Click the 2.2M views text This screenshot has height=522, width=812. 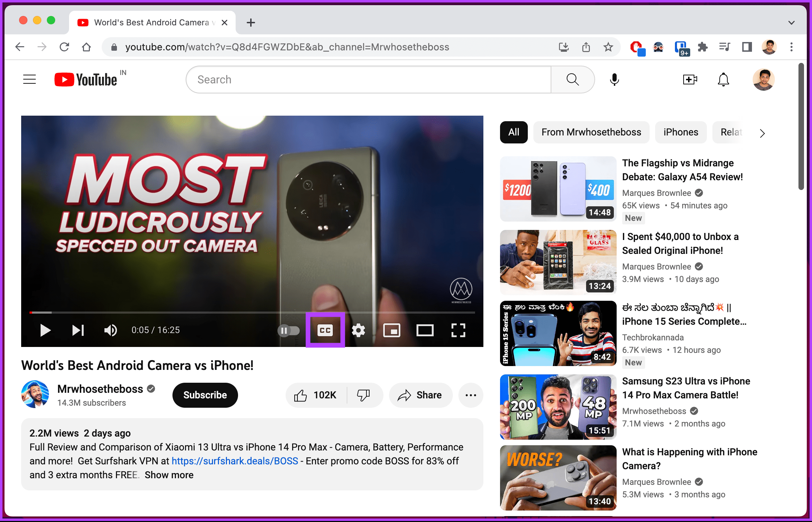coord(54,433)
